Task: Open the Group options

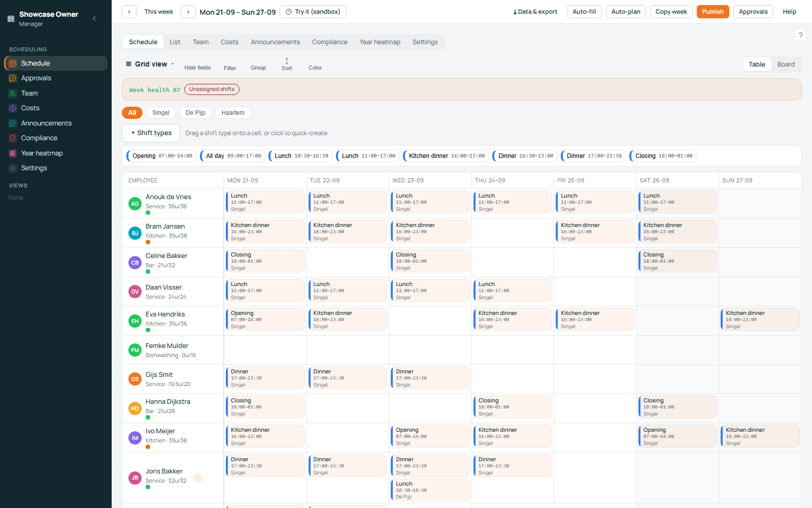Action: [258, 68]
